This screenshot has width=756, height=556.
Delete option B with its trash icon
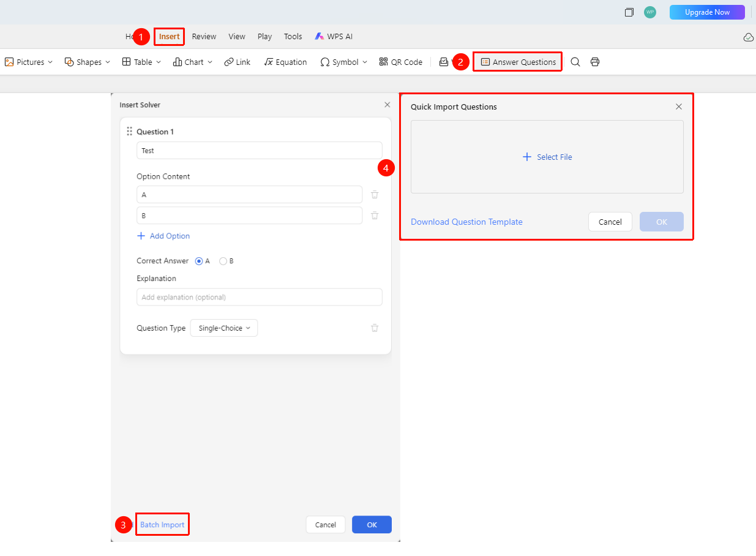tap(375, 216)
